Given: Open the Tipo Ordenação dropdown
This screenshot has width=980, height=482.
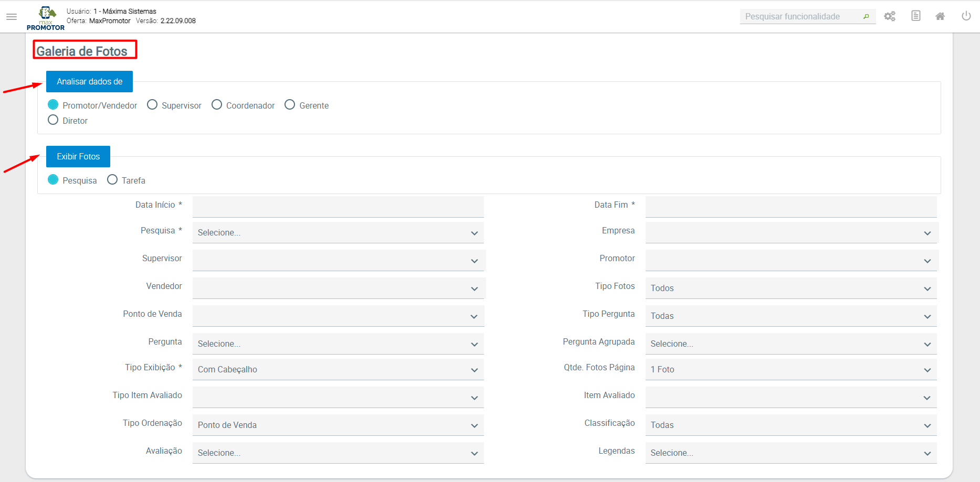Looking at the screenshot, I should coord(338,425).
